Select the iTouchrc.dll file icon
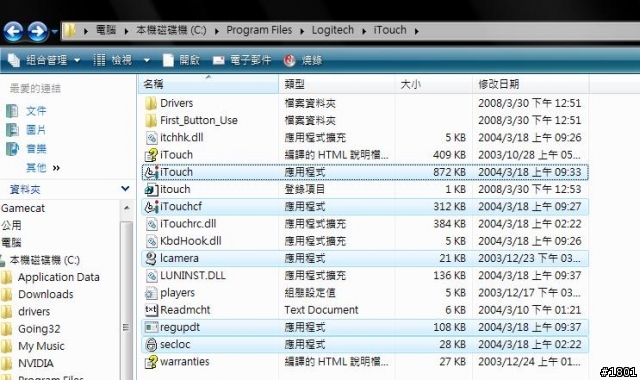Screen dimensions: 640x380 [x=151, y=224]
